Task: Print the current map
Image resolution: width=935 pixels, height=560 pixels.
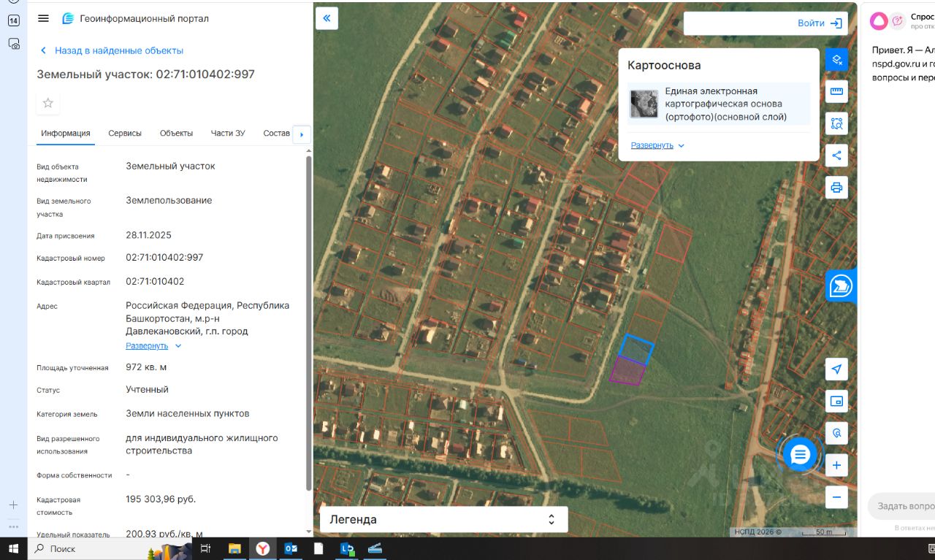Action: tap(836, 188)
